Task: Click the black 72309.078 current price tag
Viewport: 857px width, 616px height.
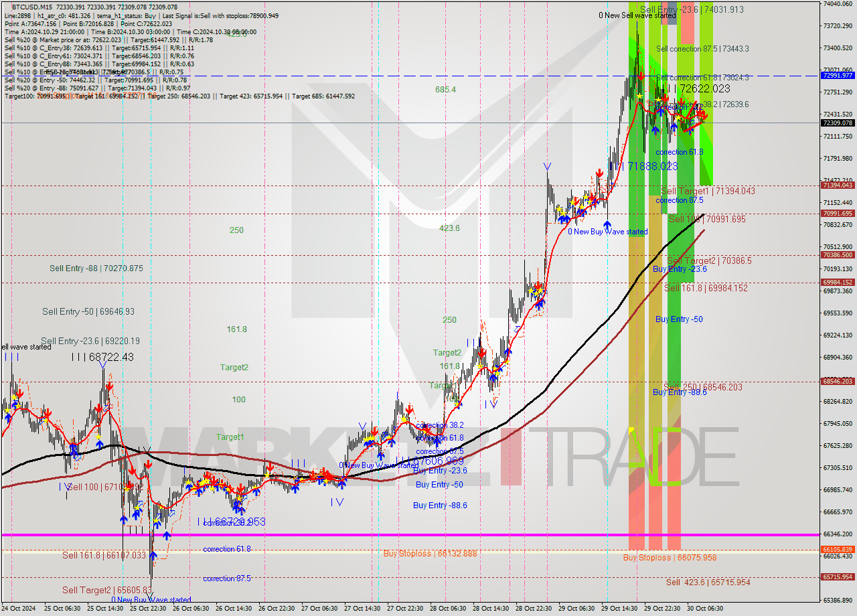Action: [x=837, y=123]
